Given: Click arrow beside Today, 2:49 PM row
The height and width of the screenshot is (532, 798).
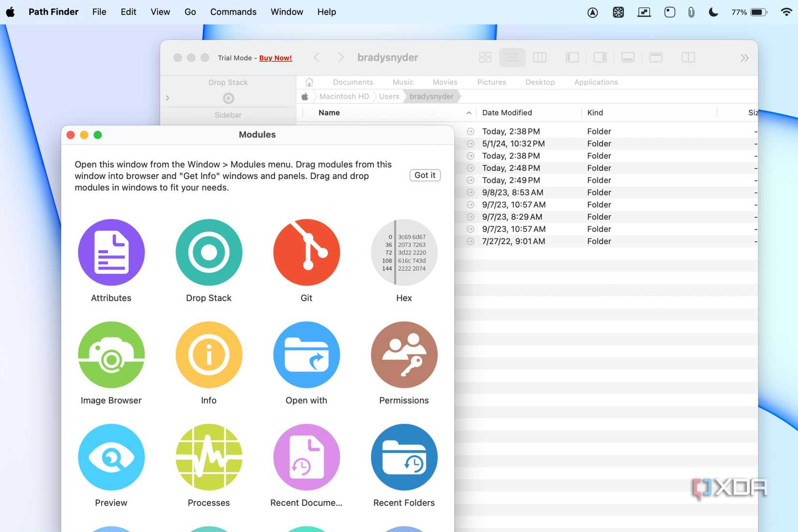Looking at the screenshot, I should coord(471,180).
